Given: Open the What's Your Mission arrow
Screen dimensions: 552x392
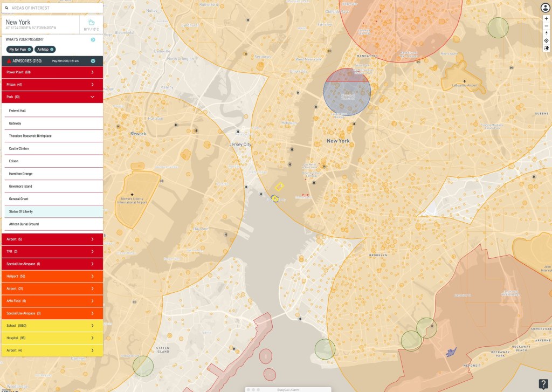Looking at the screenshot, I should pyautogui.click(x=93, y=39).
